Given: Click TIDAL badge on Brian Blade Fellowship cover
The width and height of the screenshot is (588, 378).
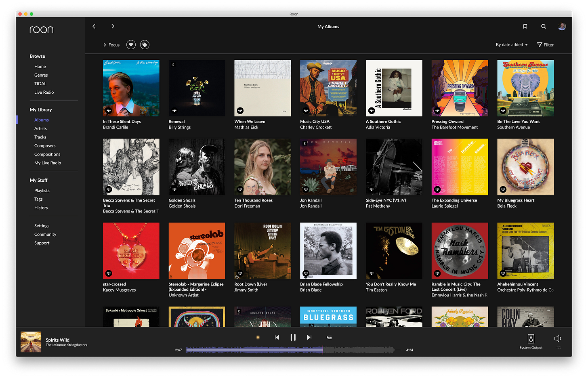Looking at the screenshot, I should point(306,273).
